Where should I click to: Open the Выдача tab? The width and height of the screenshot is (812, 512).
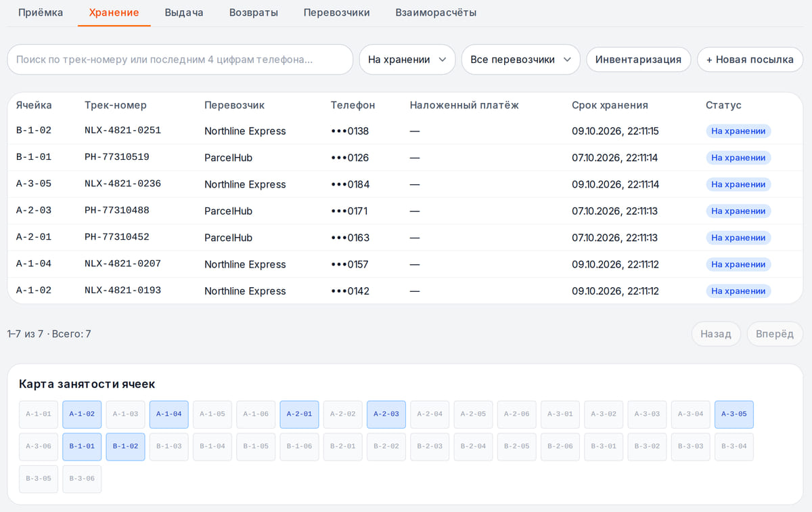pos(184,12)
